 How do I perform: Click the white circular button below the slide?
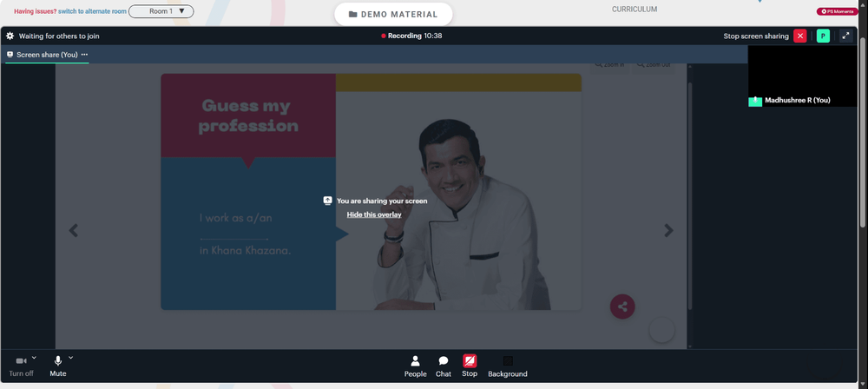[661, 330]
